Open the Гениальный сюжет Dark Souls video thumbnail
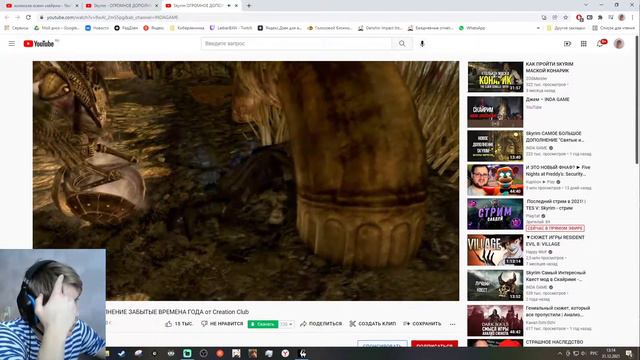Screen dimensions: 640x360 (495, 321)
